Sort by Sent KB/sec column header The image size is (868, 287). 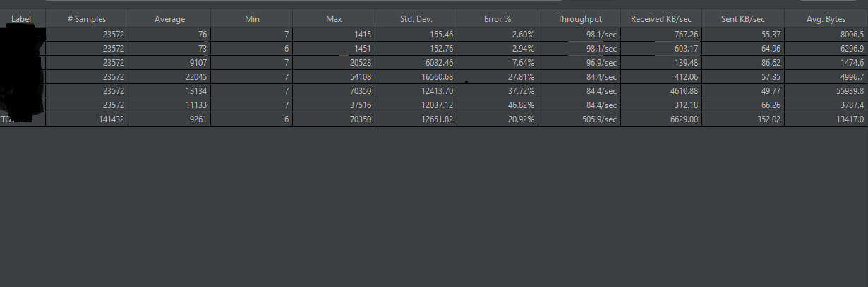click(743, 19)
